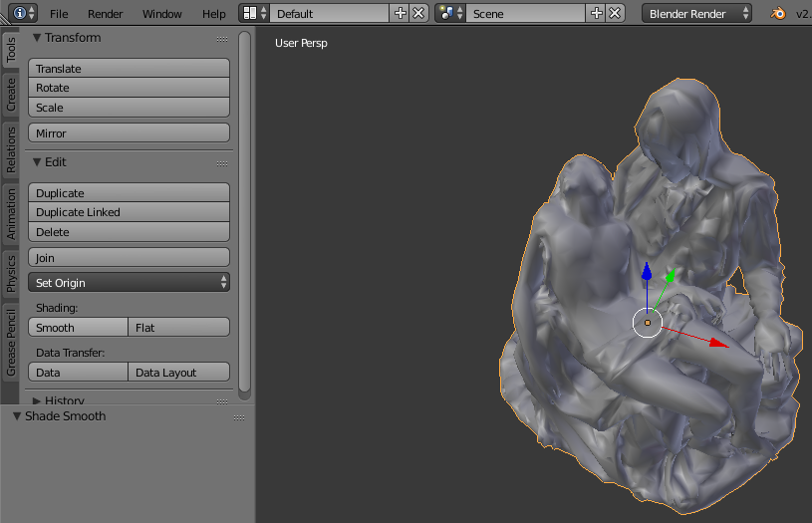
Task: Click the Rotate button
Action: [x=129, y=88]
